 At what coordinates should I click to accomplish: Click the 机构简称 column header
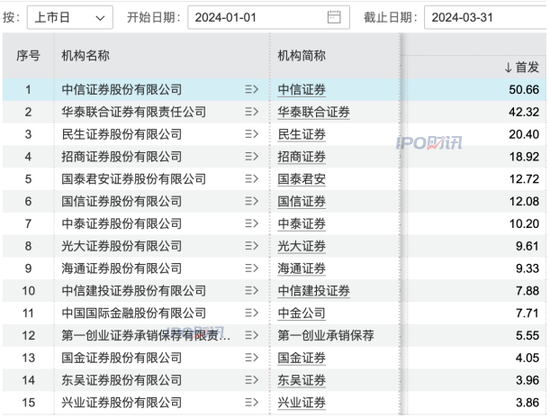pos(302,55)
